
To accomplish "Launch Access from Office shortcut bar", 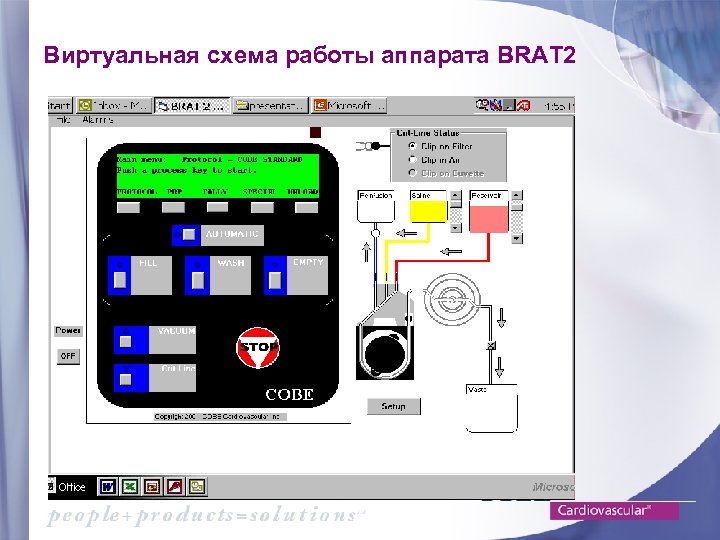I will tap(174, 487).
